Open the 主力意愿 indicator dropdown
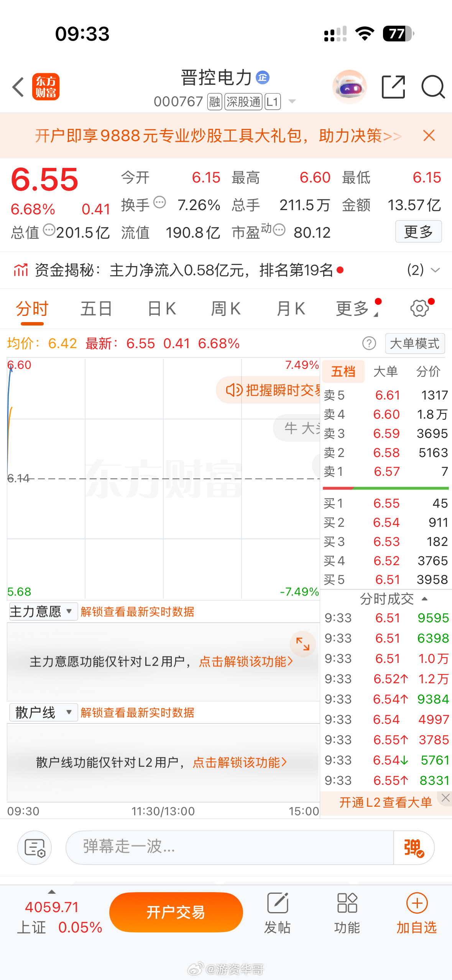This screenshot has width=452, height=980. pyautogui.click(x=43, y=611)
